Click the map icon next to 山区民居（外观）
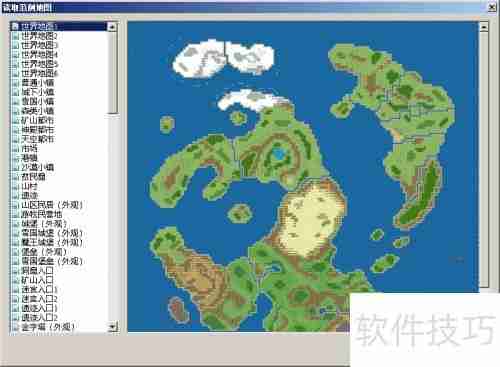 pos(15,205)
